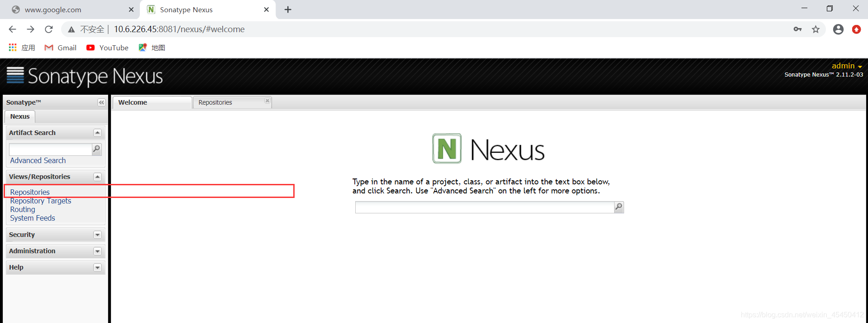Open the Advanced Search link
Screen dimensions: 868x323
pos(38,160)
